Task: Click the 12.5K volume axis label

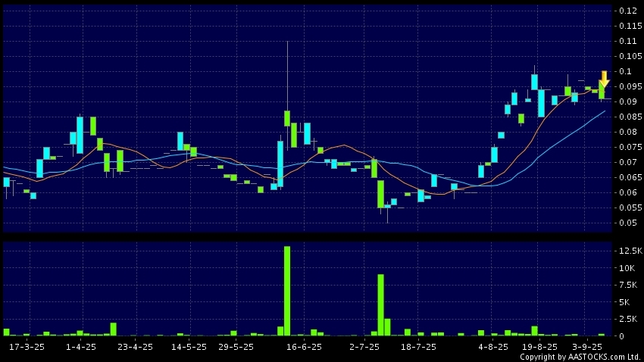Action: coord(630,251)
